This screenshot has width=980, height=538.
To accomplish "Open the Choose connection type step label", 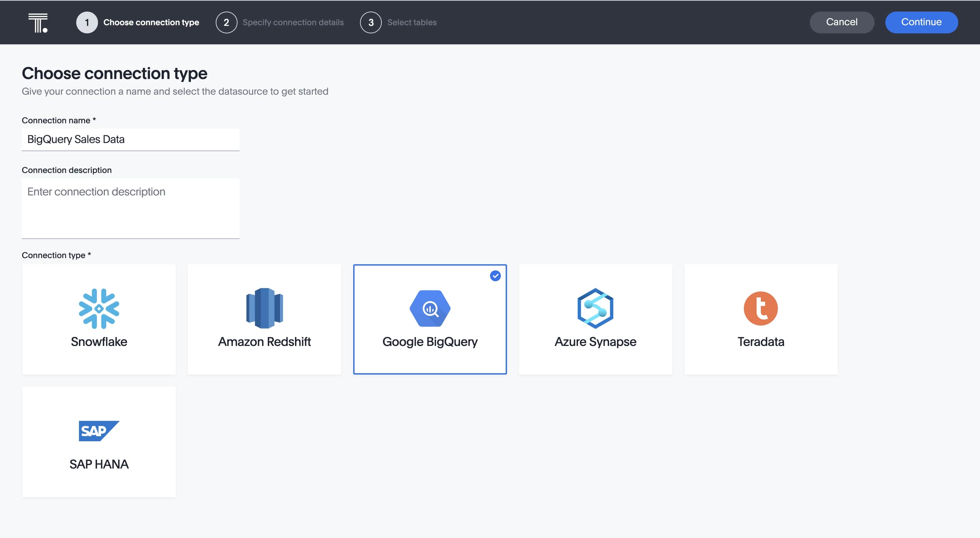I will (151, 22).
